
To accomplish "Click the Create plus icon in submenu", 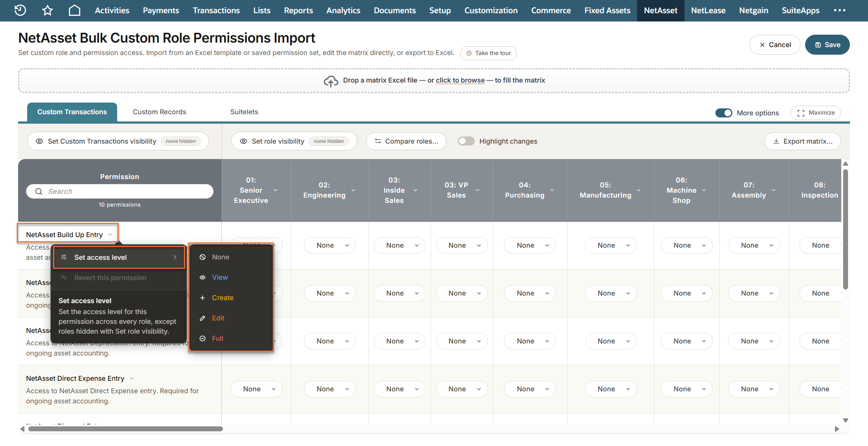I will click(203, 298).
